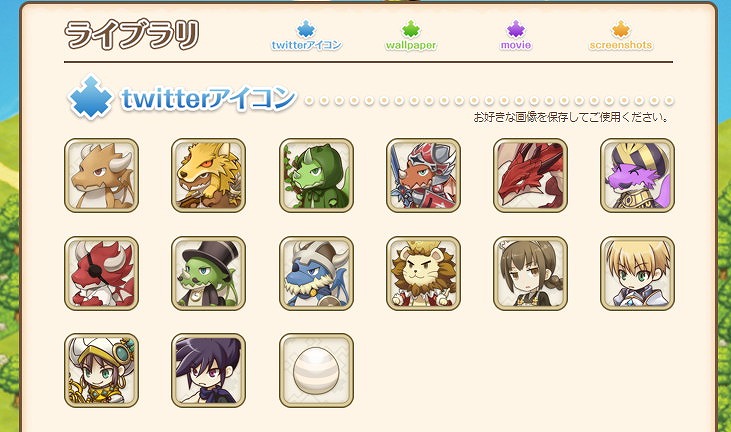Open the movie tab

pos(516,36)
